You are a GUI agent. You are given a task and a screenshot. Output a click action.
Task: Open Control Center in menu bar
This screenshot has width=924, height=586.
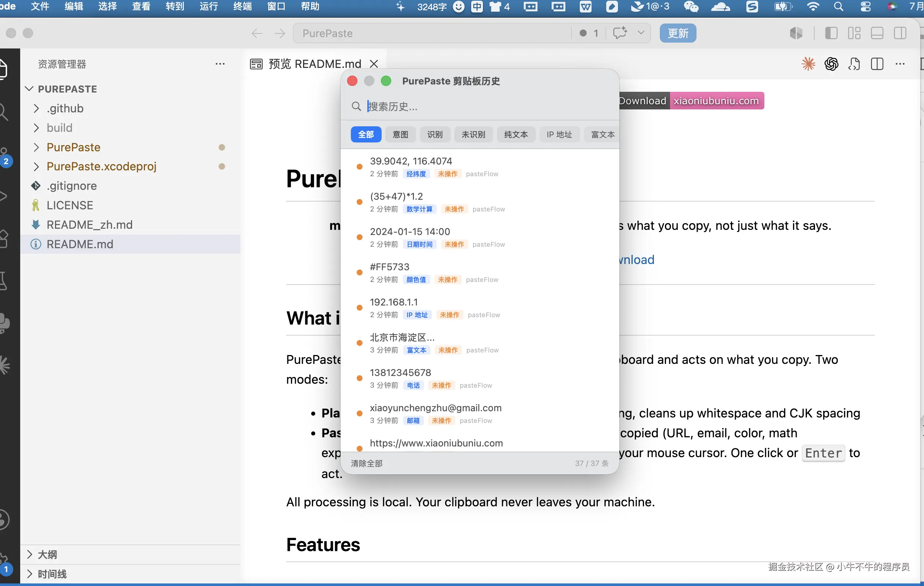click(x=865, y=7)
